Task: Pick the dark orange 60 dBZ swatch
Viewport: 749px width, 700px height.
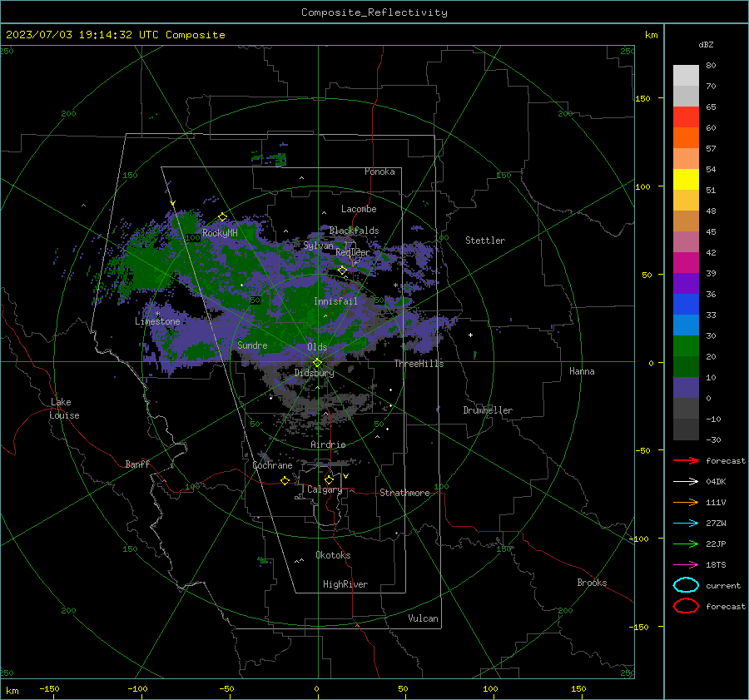Action: coord(686,137)
